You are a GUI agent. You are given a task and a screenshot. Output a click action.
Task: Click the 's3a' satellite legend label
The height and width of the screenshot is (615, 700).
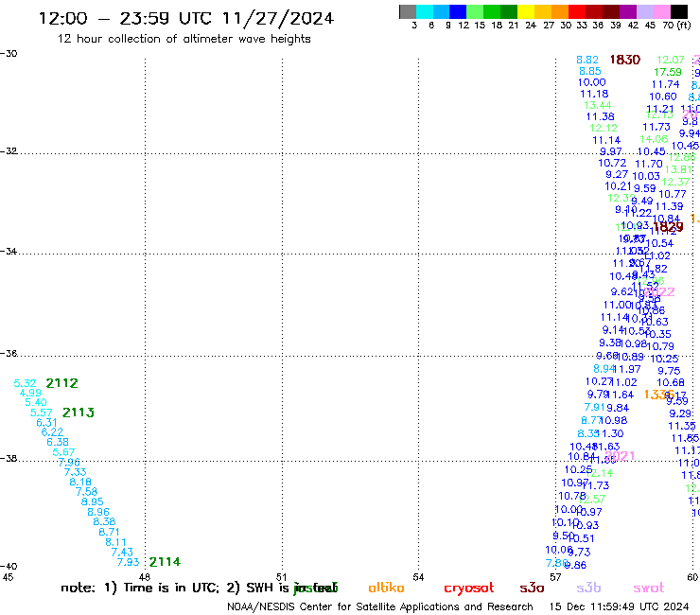tap(532, 589)
